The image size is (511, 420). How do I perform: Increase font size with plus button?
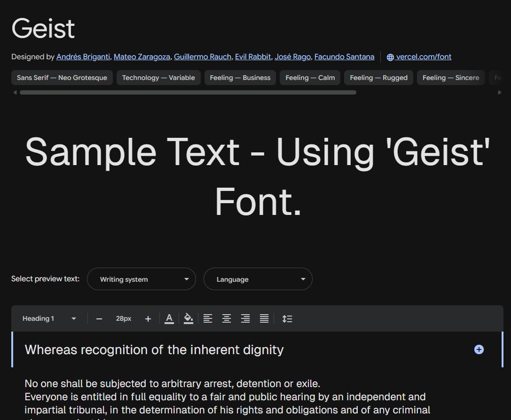(148, 319)
